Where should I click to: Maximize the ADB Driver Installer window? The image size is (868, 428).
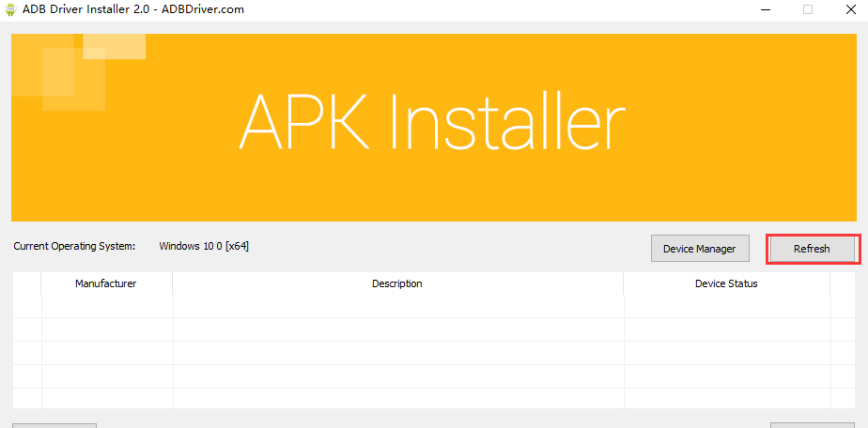[807, 9]
